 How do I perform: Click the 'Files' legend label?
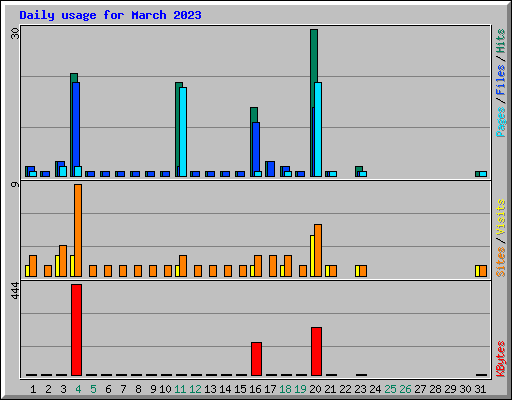tap(500, 79)
